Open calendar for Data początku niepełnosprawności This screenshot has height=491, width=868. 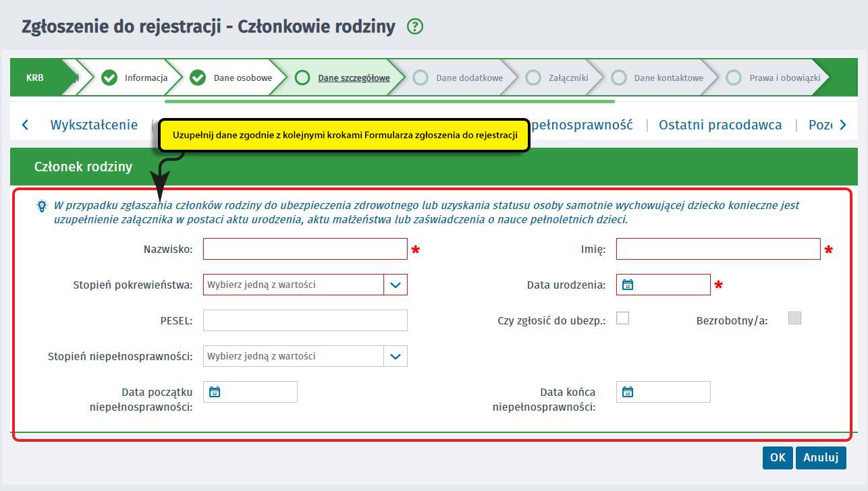coord(215,392)
